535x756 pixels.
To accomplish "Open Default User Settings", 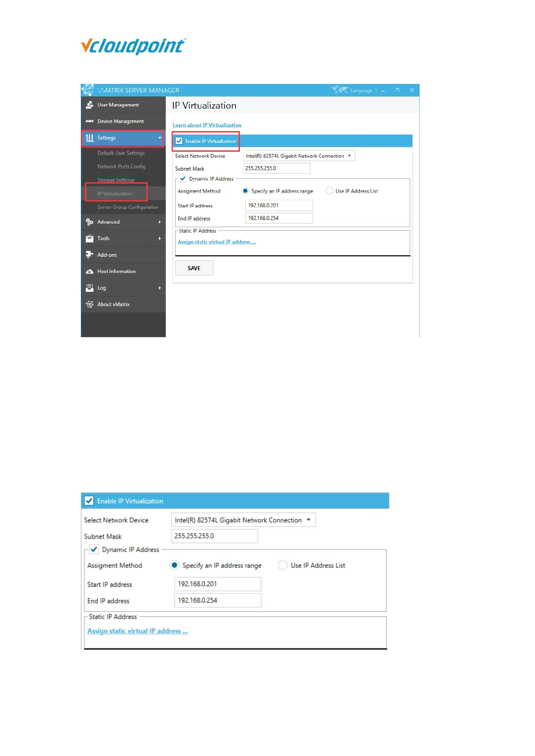I will coord(121,153).
